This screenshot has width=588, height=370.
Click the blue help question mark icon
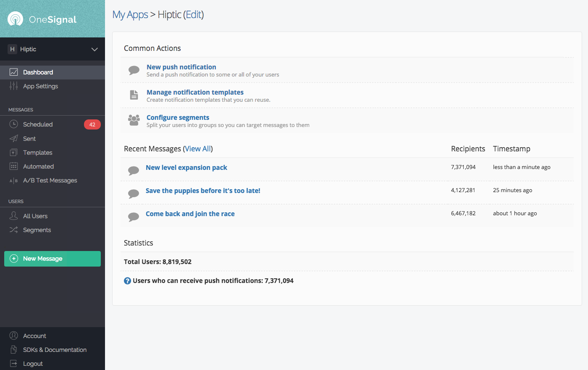click(x=127, y=281)
